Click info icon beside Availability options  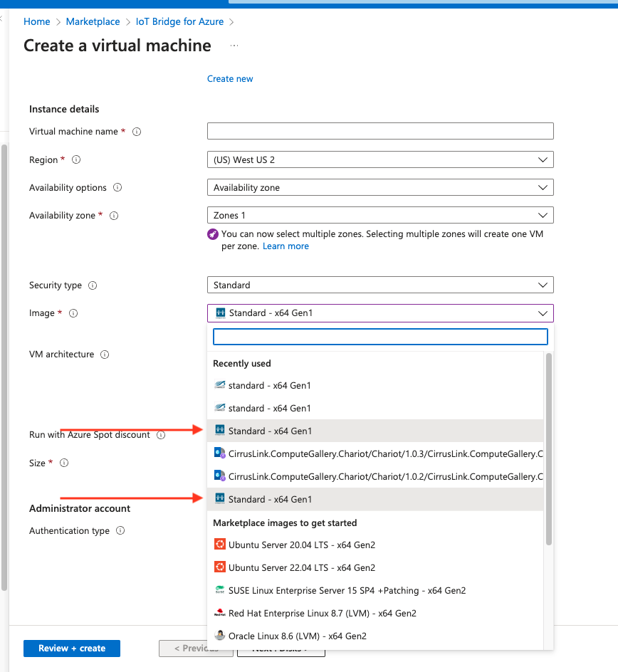tap(117, 188)
